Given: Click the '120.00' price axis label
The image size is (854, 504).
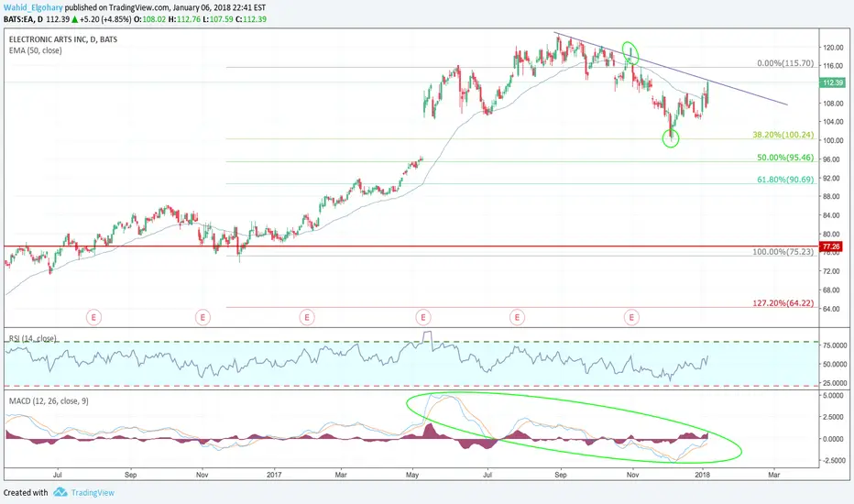Looking at the screenshot, I should pyautogui.click(x=833, y=48).
